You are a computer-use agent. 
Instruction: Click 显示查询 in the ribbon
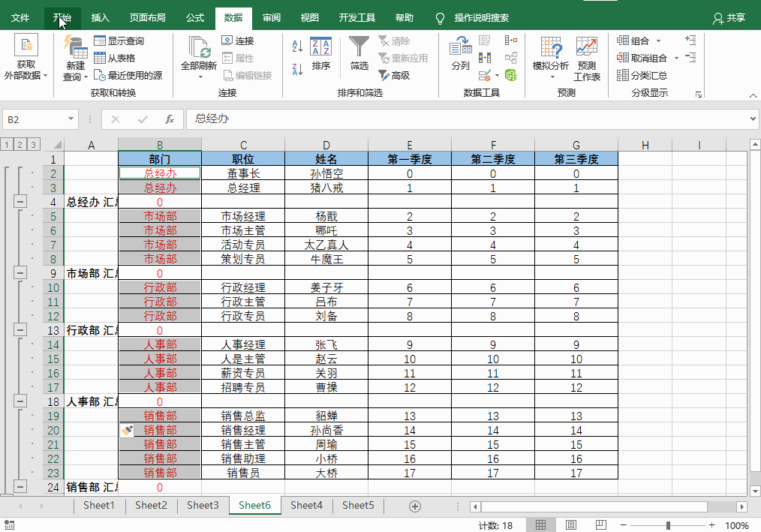click(119, 41)
